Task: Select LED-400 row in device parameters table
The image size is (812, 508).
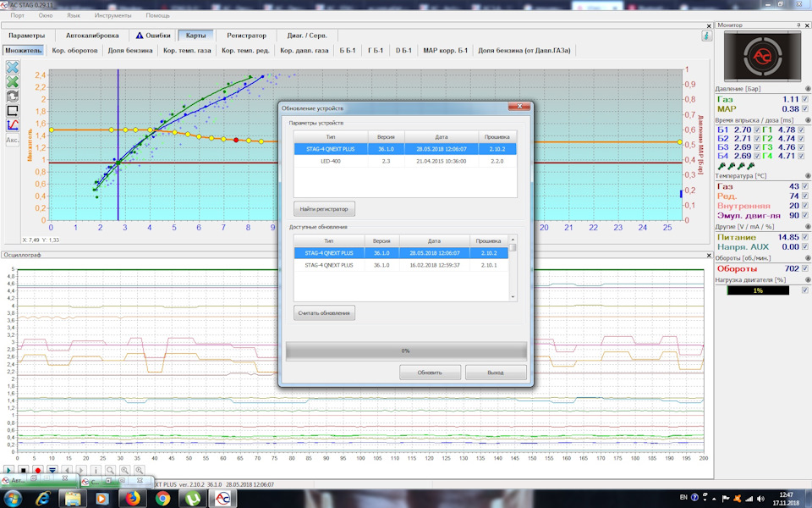Action: pyautogui.click(x=405, y=161)
